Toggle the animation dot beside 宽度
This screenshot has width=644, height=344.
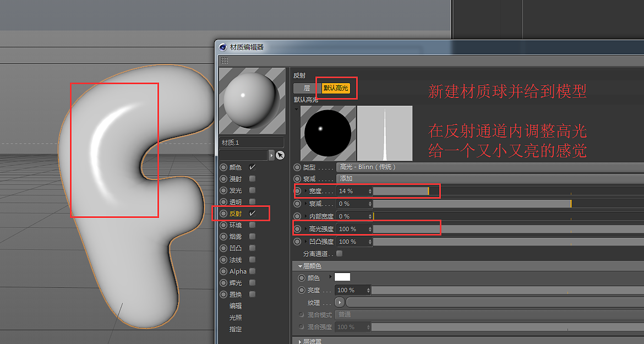(297, 191)
